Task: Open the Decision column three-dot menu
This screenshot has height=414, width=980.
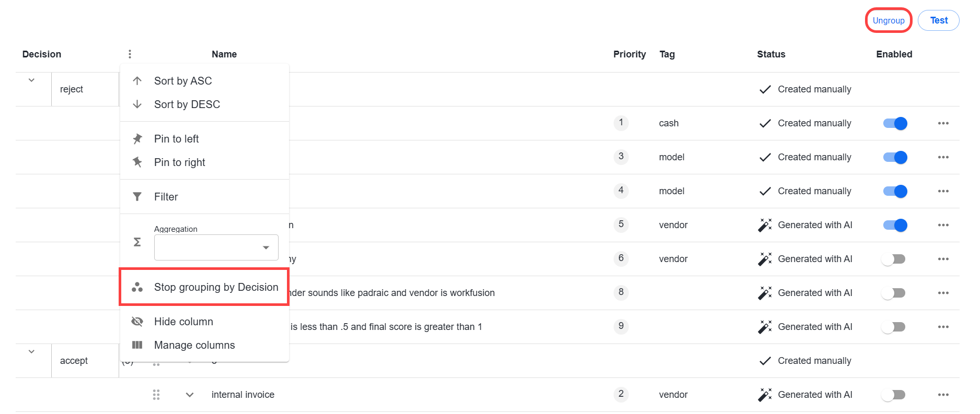Action: point(130,54)
